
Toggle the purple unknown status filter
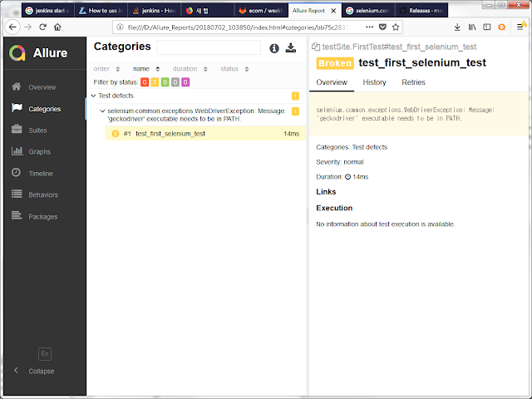pyautogui.click(x=185, y=82)
